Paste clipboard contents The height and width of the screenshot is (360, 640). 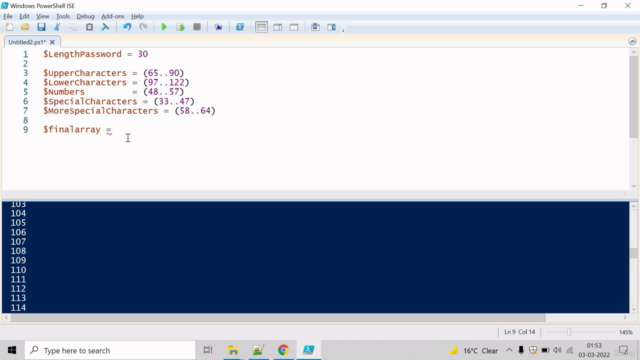point(89,27)
